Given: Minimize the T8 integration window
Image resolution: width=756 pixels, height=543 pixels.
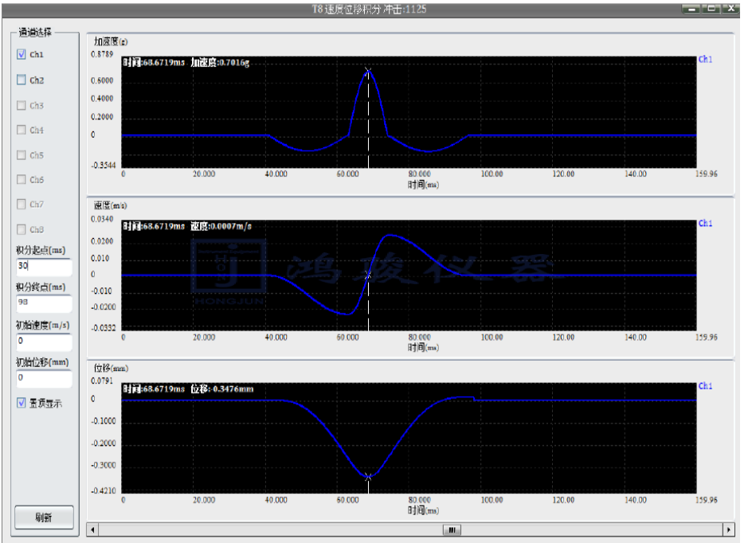Looking at the screenshot, I should click(x=691, y=7).
